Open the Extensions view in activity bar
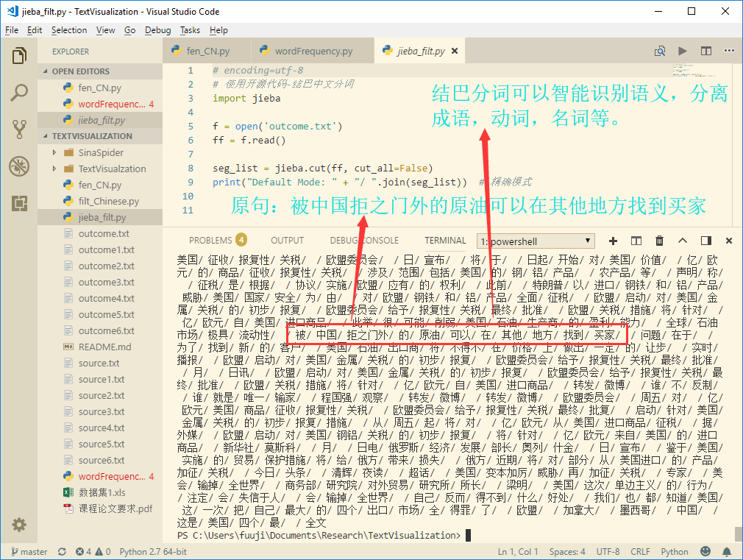The width and height of the screenshot is (743, 560). pyautogui.click(x=19, y=203)
